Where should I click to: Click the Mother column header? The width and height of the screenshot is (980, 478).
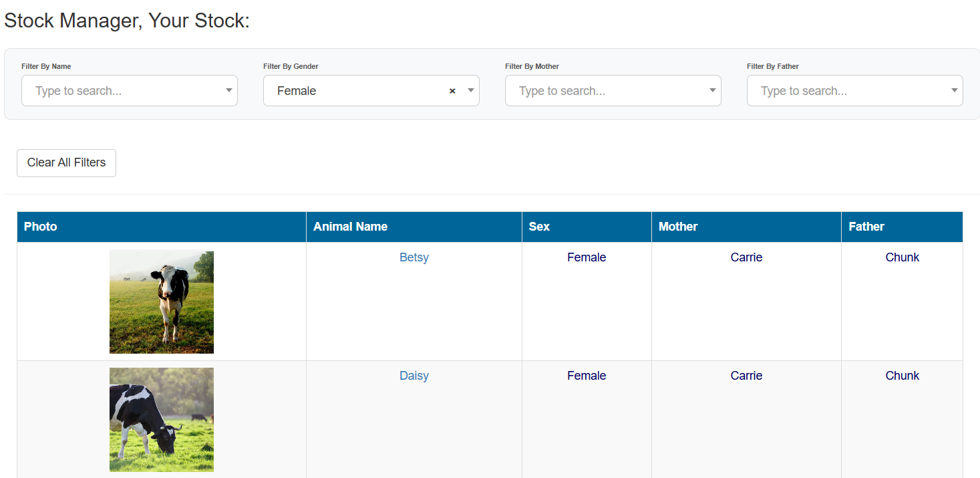(x=746, y=227)
